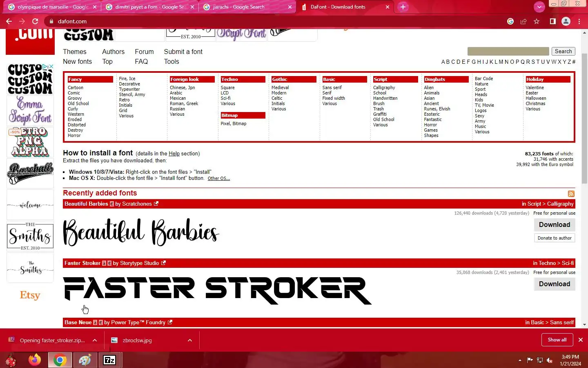Open the Sci-fi techno category
This screenshot has height=368, width=588.
pos(225,98)
